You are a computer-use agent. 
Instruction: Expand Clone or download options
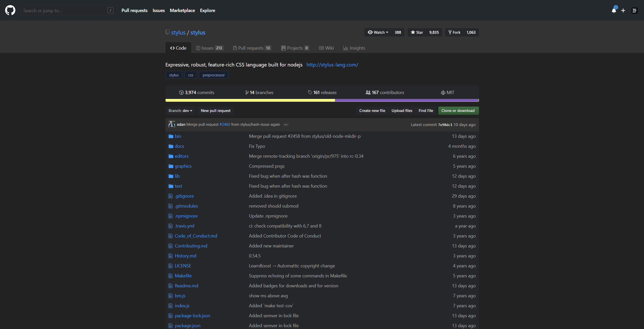click(458, 111)
